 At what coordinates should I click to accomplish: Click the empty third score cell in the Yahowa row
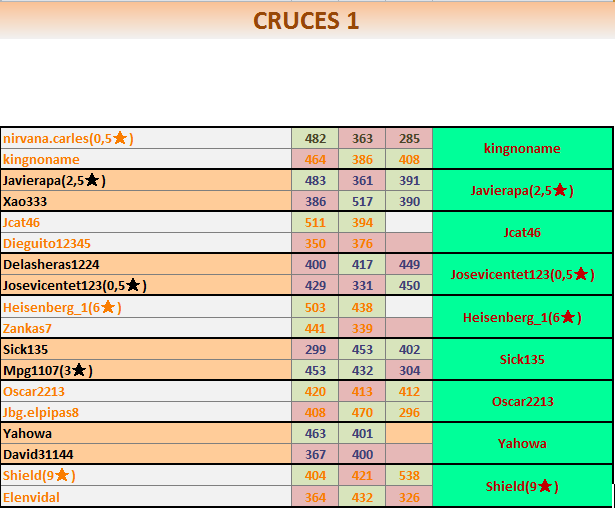click(x=409, y=434)
